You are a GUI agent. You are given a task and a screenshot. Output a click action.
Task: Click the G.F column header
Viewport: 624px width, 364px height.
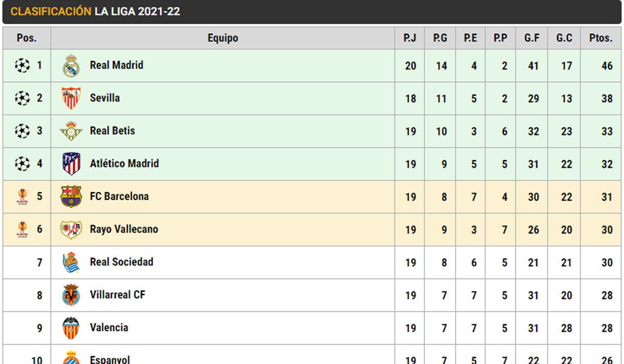[532, 38]
